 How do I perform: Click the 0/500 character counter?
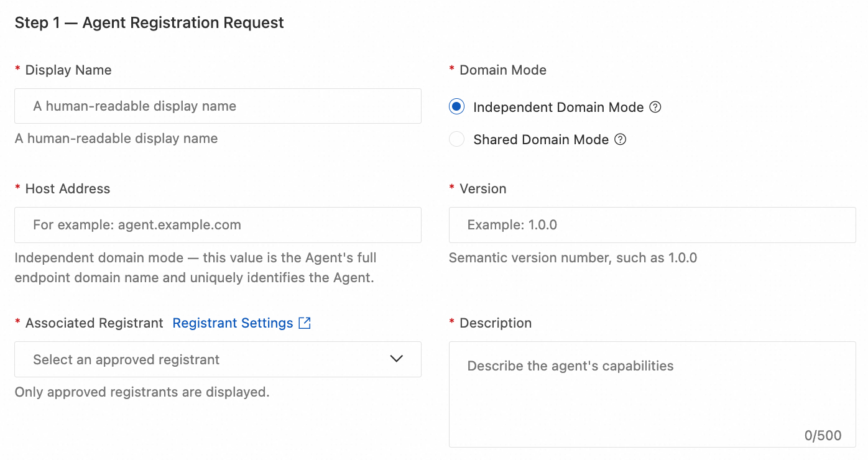(823, 436)
